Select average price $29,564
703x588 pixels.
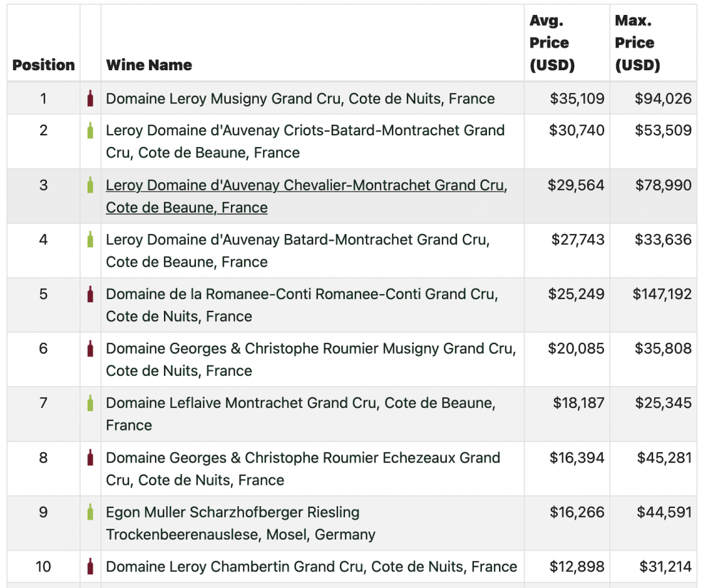click(576, 185)
